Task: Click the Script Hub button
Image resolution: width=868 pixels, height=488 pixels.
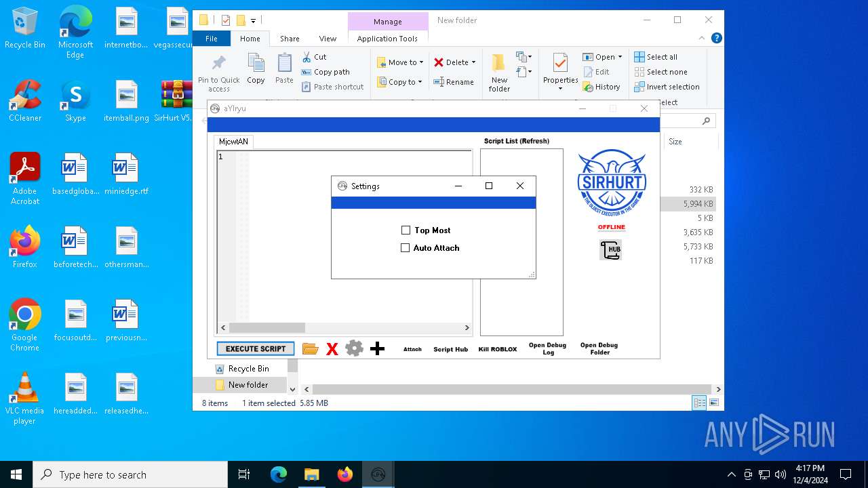Action: coord(451,349)
